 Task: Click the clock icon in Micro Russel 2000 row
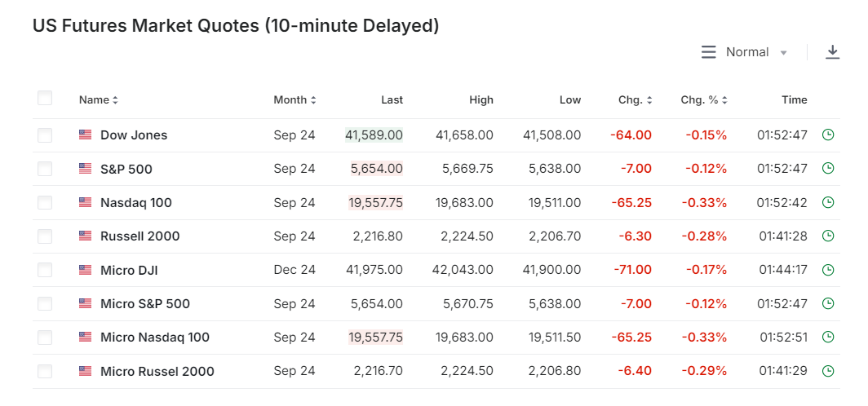point(828,371)
